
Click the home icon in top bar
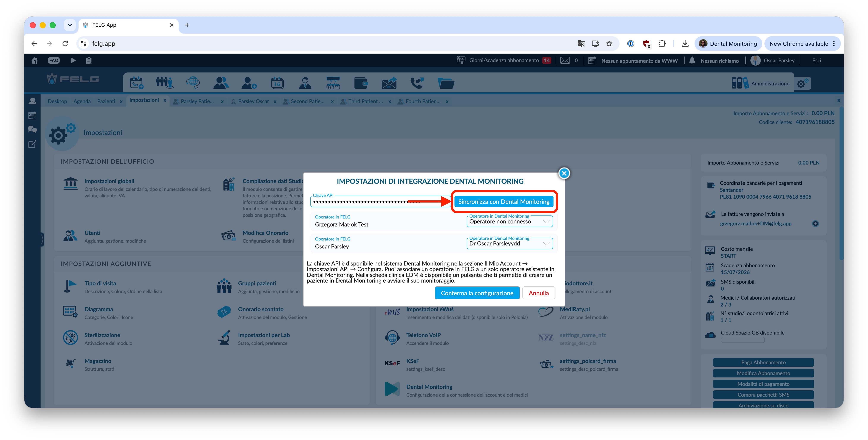point(35,60)
